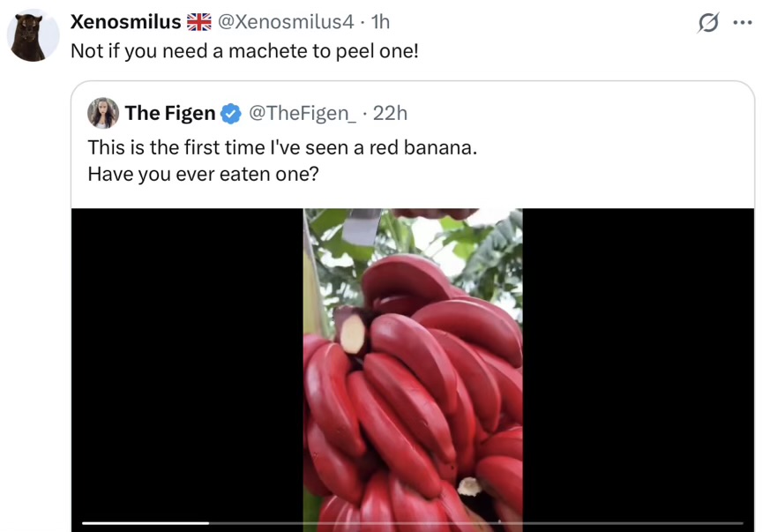Screen dimensions: 762x532
Task: Click the Grok slashed-circle icon
Action: [707, 24]
